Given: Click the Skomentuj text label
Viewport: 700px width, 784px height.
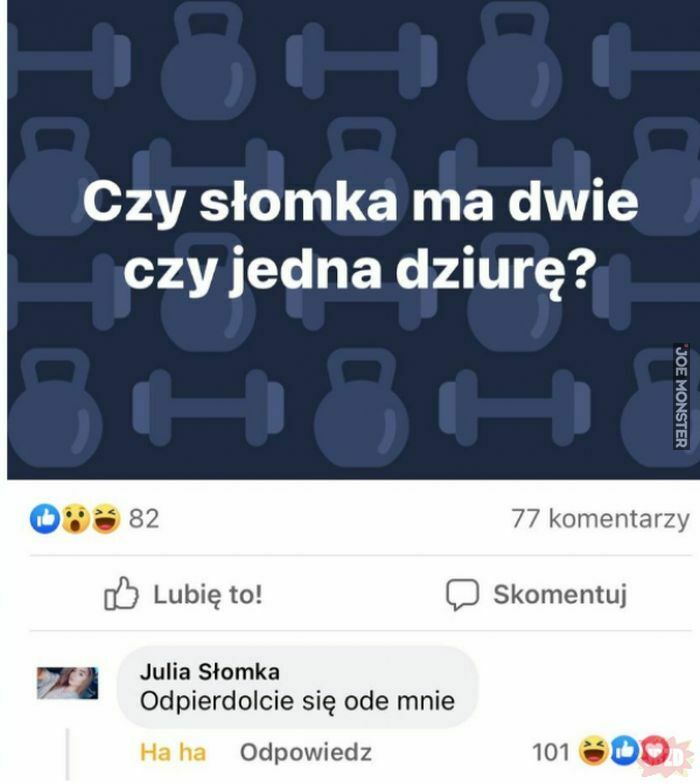Looking at the screenshot, I should click(x=560, y=594).
